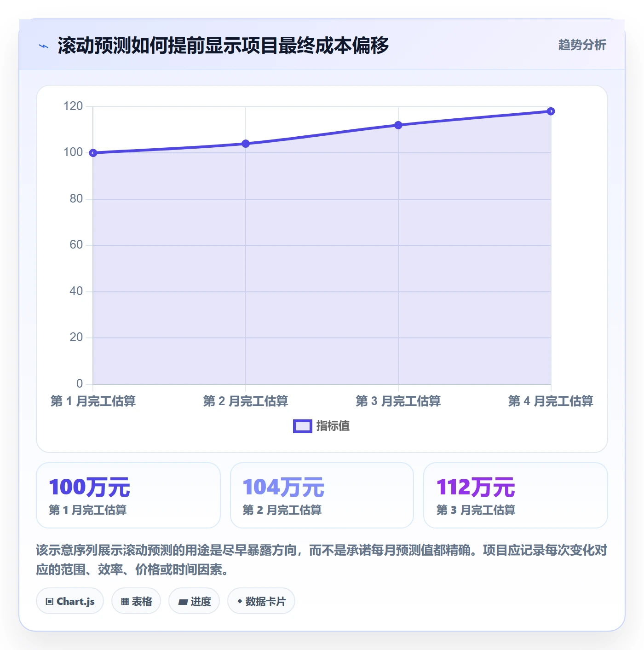Click the bar icon in the 进度 chip
Image resolution: width=644 pixels, height=650 pixels.
coord(183,602)
